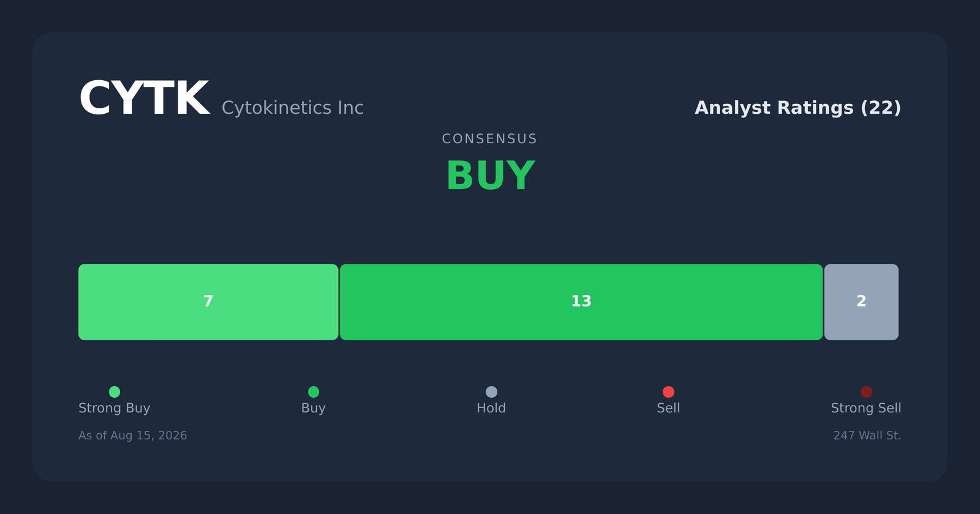
Task: Click the Hold legend text label
Action: coord(491,408)
